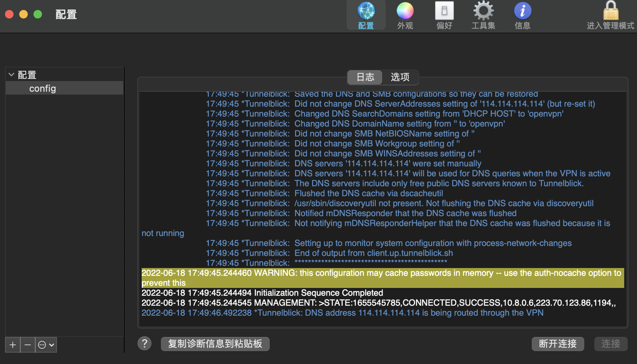Click the 配置 window title text
The height and width of the screenshot is (364, 637).
(66, 15)
